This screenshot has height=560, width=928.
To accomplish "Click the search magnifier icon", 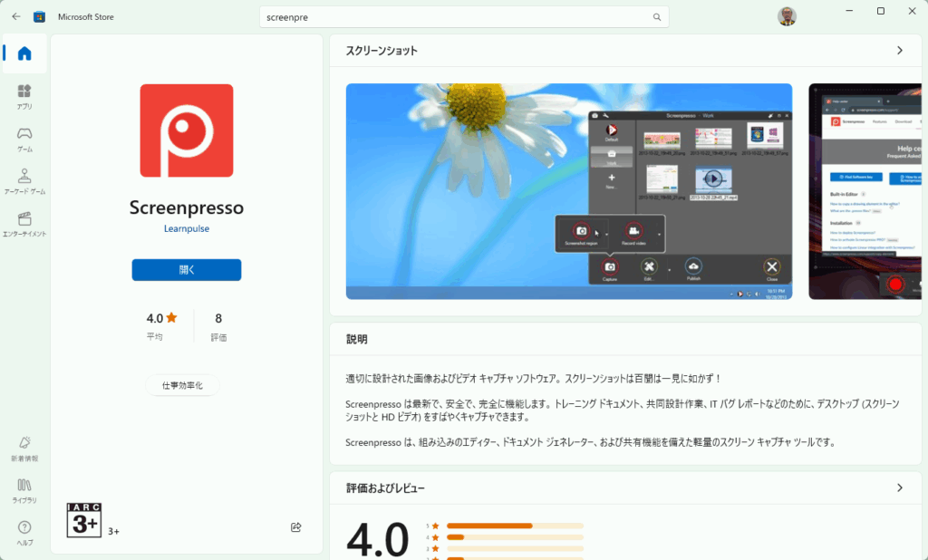I will tap(657, 17).
